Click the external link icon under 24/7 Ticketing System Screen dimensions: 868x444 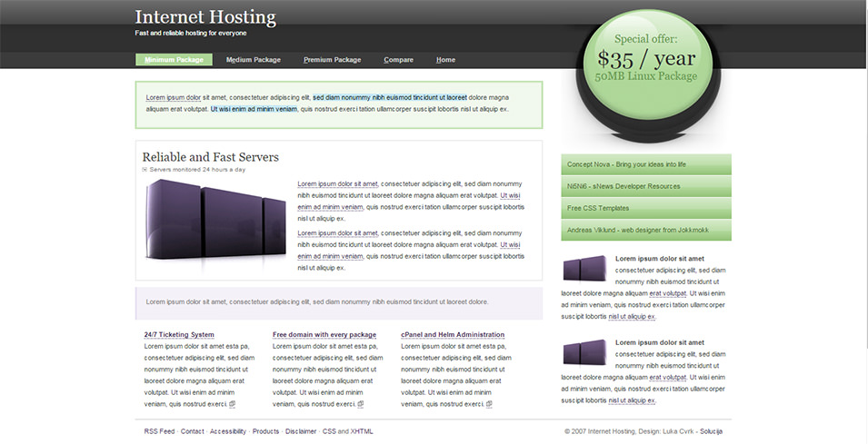click(x=233, y=404)
